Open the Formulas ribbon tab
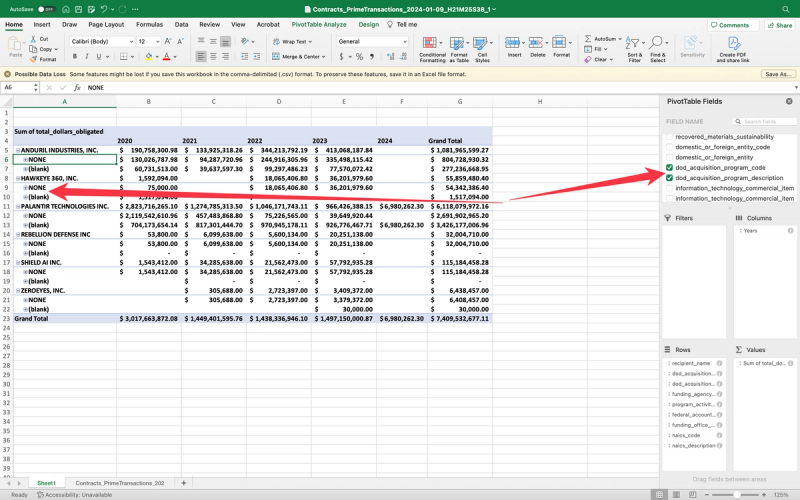 coord(149,23)
